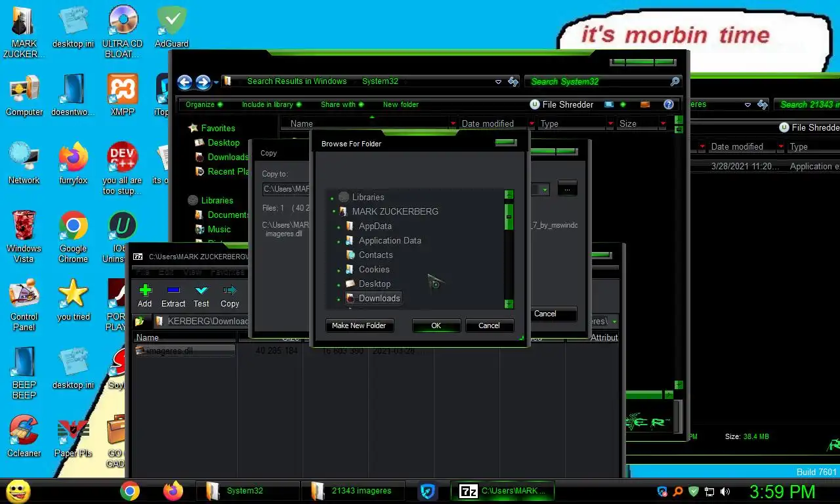840x504 pixels.
Task: Switch to System32 taskbar window
Action: pyautogui.click(x=248, y=491)
